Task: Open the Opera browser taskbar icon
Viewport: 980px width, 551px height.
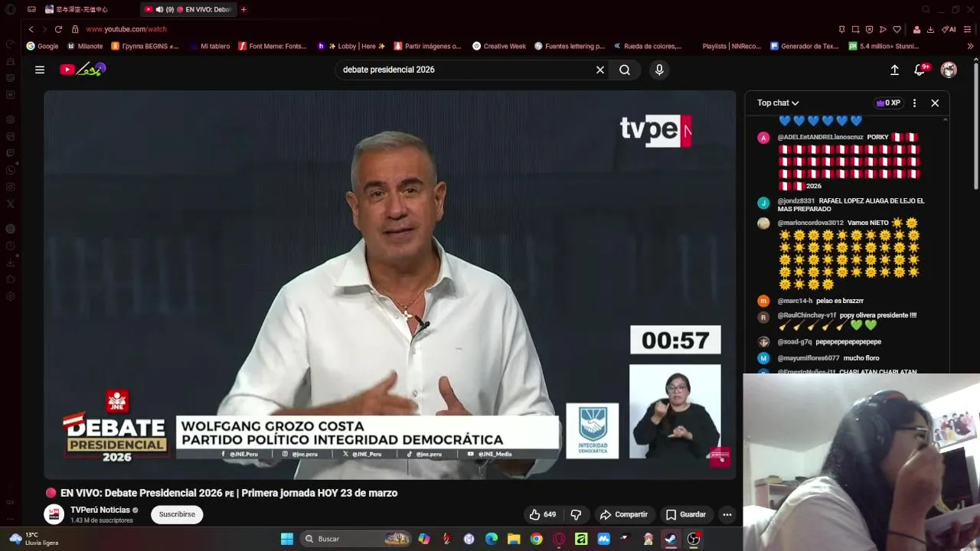Action: 559,539
